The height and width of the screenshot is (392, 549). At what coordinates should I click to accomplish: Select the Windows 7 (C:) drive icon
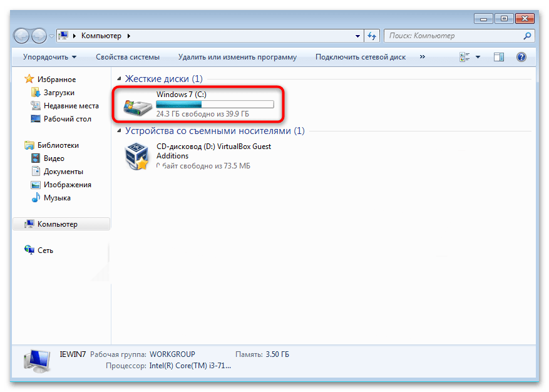click(x=136, y=106)
